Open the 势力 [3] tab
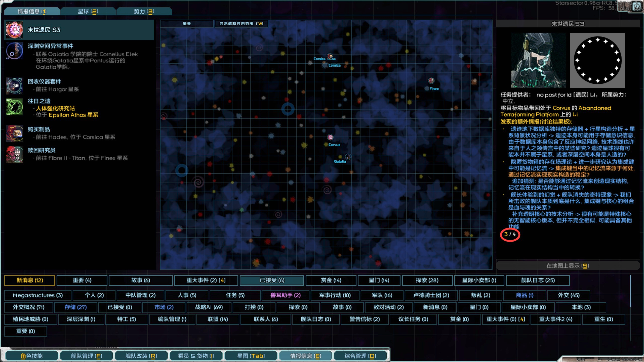 point(144,11)
